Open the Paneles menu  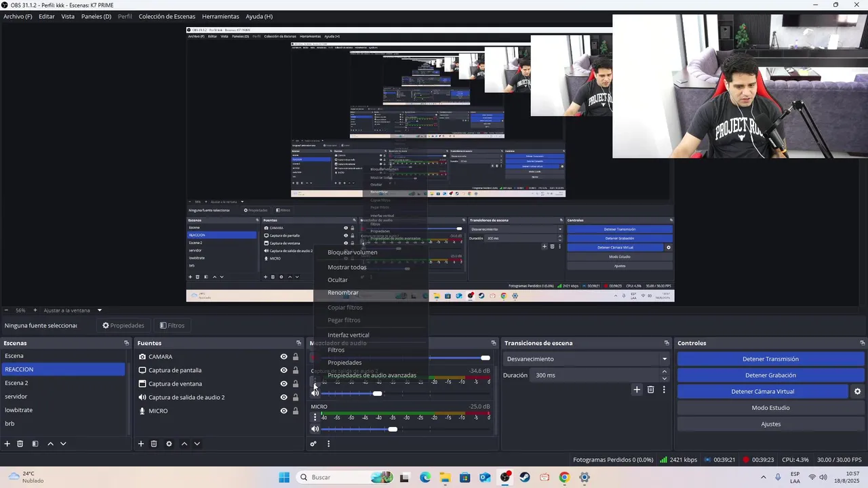(x=96, y=16)
